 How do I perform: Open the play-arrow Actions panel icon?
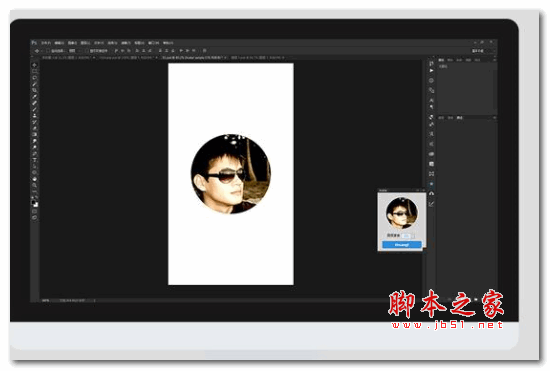[x=431, y=70]
